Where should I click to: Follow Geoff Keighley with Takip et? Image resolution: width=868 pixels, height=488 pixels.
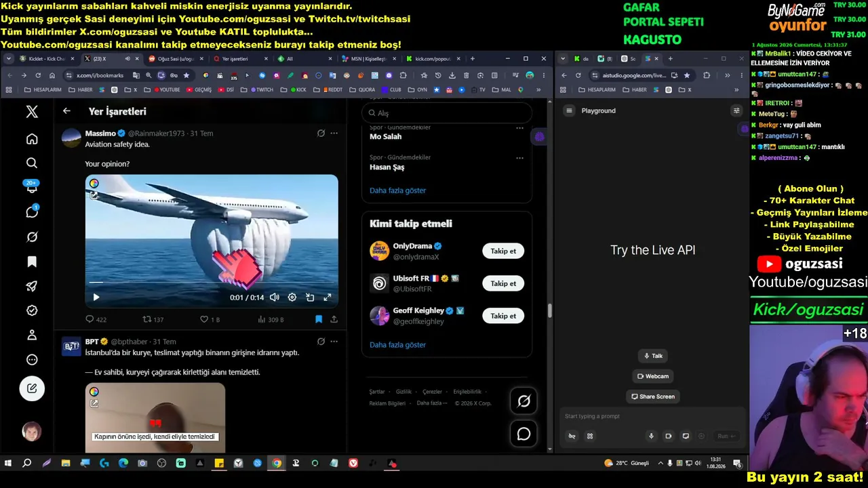503,316
